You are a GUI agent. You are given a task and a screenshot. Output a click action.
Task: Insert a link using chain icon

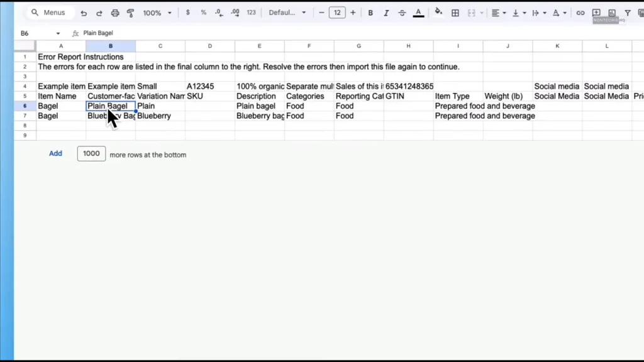(580, 13)
